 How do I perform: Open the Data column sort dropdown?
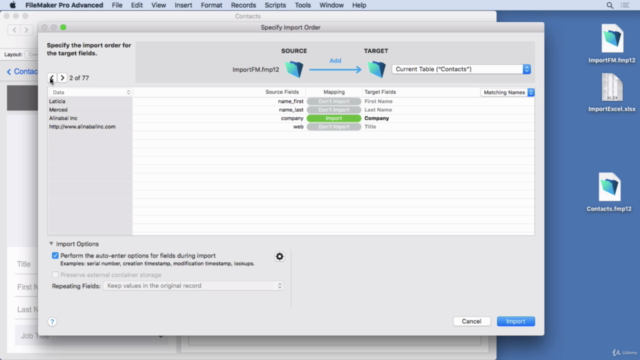click(x=90, y=92)
